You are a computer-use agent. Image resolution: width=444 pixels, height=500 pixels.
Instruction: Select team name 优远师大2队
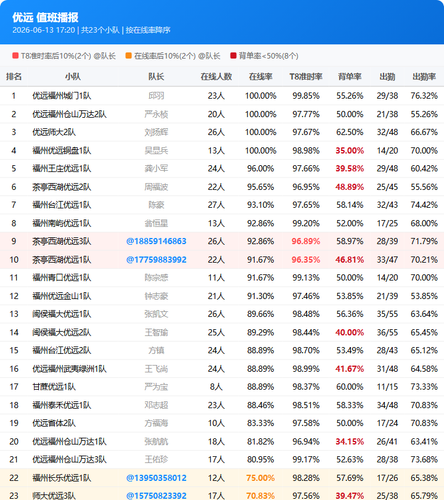(x=54, y=132)
